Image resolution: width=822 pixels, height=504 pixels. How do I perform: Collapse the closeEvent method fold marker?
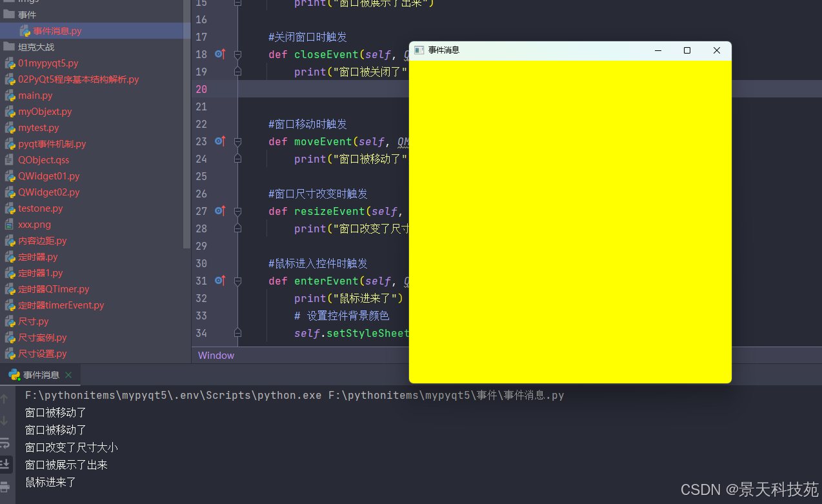(x=237, y=54)
